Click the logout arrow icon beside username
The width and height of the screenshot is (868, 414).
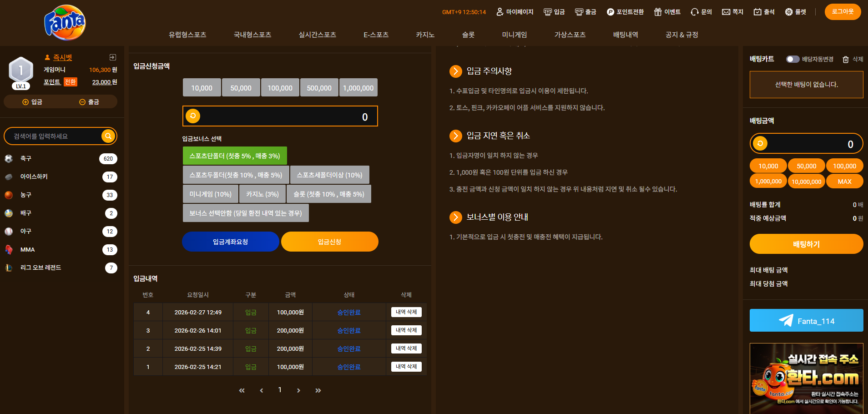[x=113, y=57]
